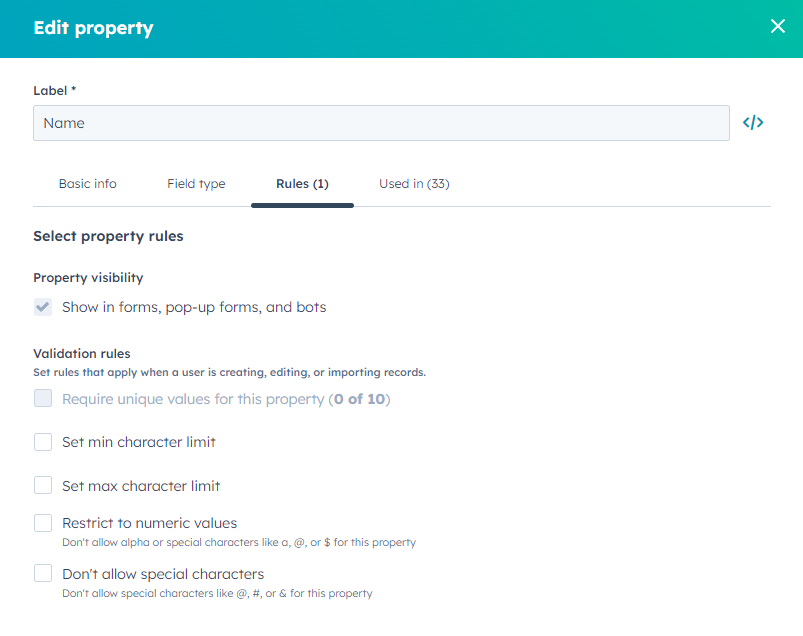Close the Edit property dialog

[x=778, y=26]
